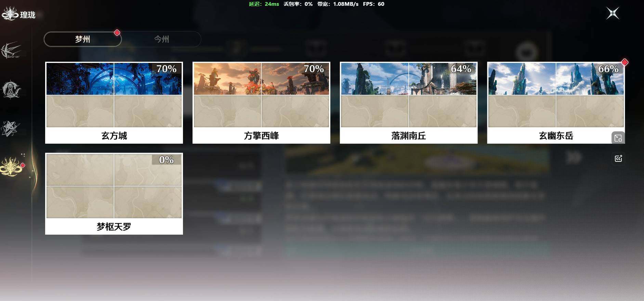The width and height of the screenshot is (644, 301).
Task: Open the 玄幽东岳 area card
Action: [x=556, y=103]
